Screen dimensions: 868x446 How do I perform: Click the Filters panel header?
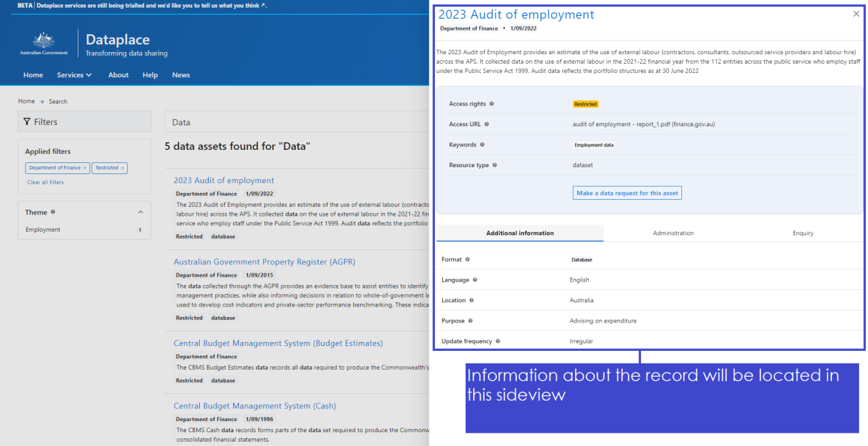click(x=84, y=121)
